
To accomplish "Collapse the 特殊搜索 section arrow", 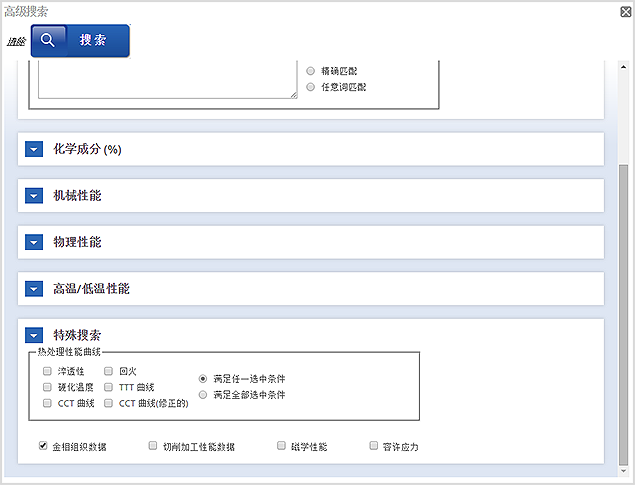I will (x=35, y=335).
